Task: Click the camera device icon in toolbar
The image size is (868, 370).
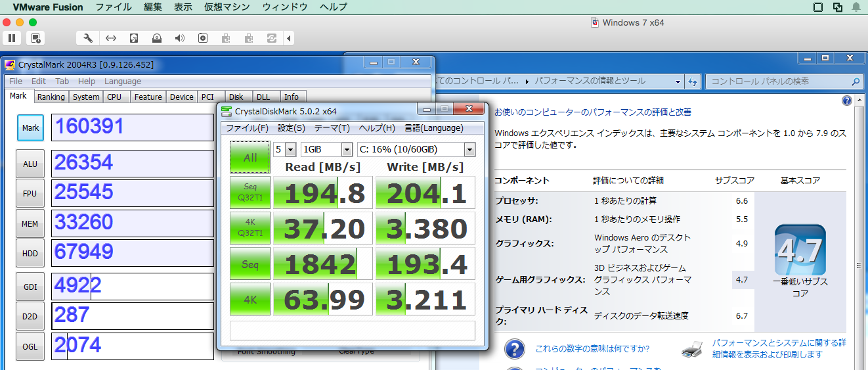Action: 203,38
